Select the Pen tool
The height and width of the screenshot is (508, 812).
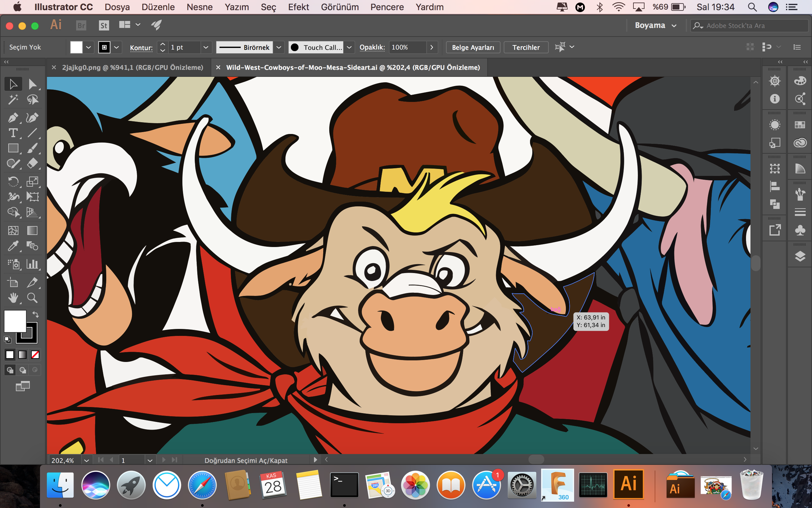(x=13, y=117)
